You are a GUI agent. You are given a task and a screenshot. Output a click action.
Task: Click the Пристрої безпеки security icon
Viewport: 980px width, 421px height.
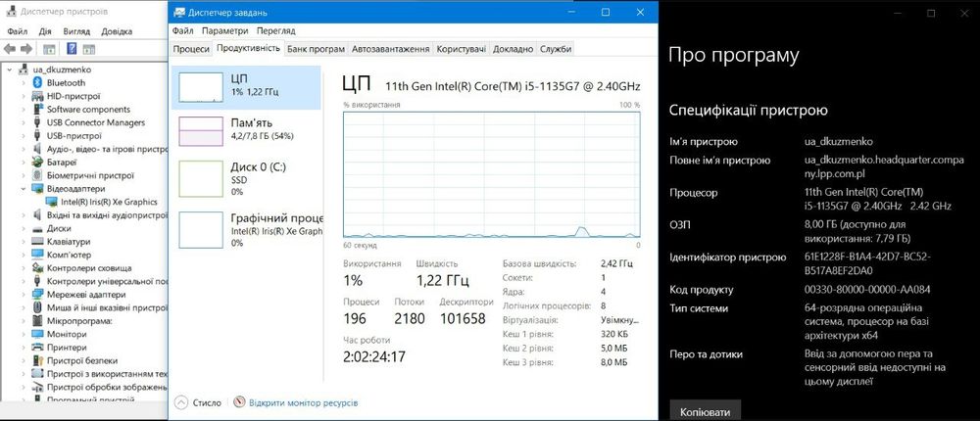(37, 360)
